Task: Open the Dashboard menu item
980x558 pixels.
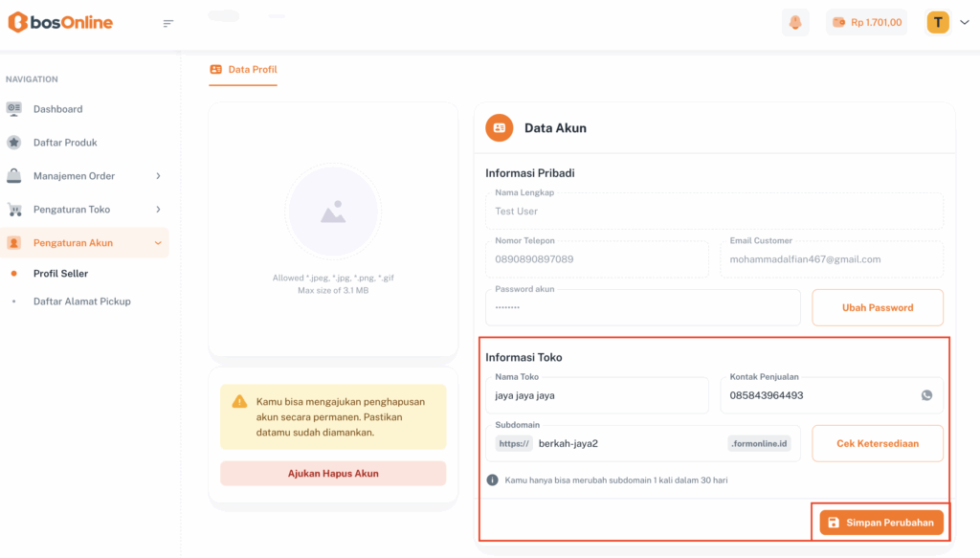Action: coord(57,109)
